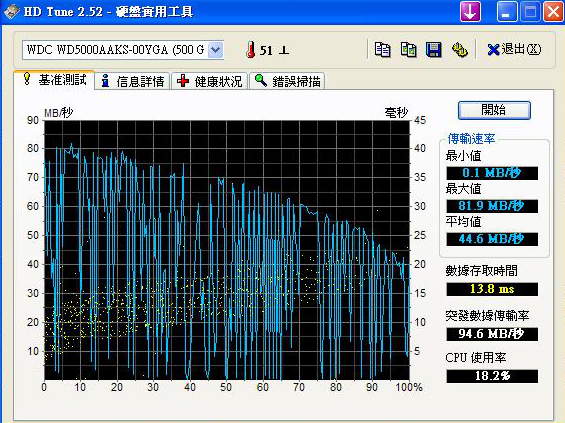Click the red cross health tab icon
Screen dimensions: 565x423
[183, 81]
